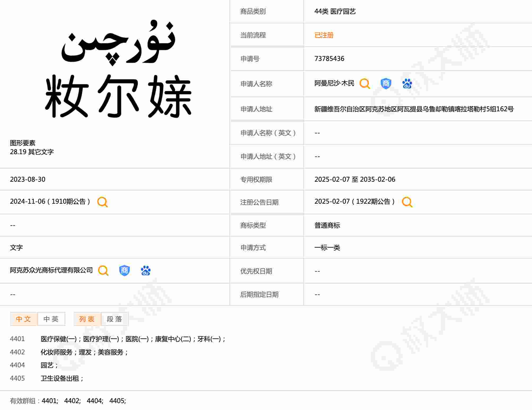Click application number 73785436
The height and width of the screenshot is (410, 532).
click(x=329, y=59)
